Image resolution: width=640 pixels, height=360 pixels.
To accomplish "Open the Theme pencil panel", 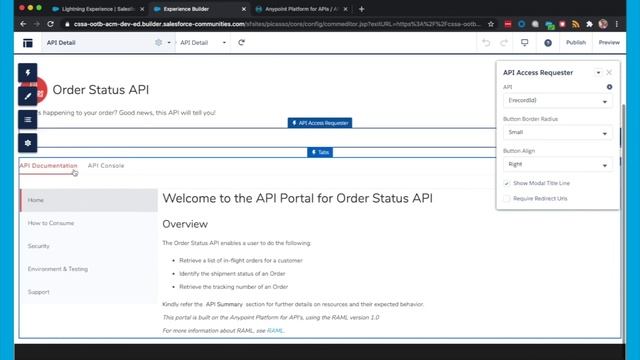I will tap(28, 96).
